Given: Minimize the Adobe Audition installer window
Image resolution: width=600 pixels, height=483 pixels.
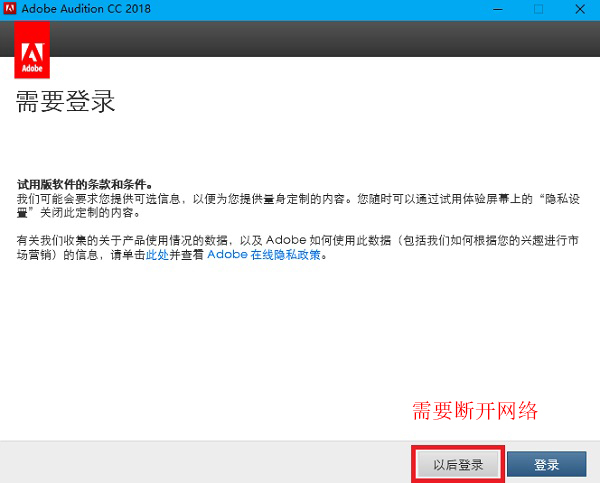Looking at the screenshot, I should 494,10.
